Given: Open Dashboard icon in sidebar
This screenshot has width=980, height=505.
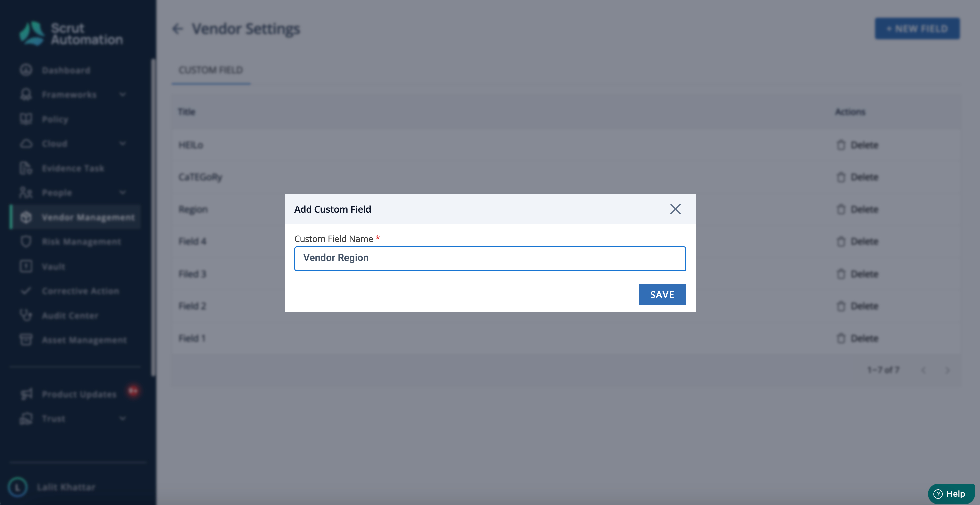Looking at the screenshot, I should click(26, 70).
